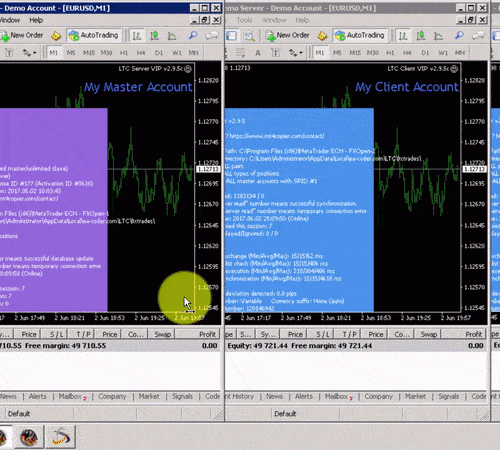
Task: Open Mailbox tab in Client terminal
Action: click(x=338, y=397)
